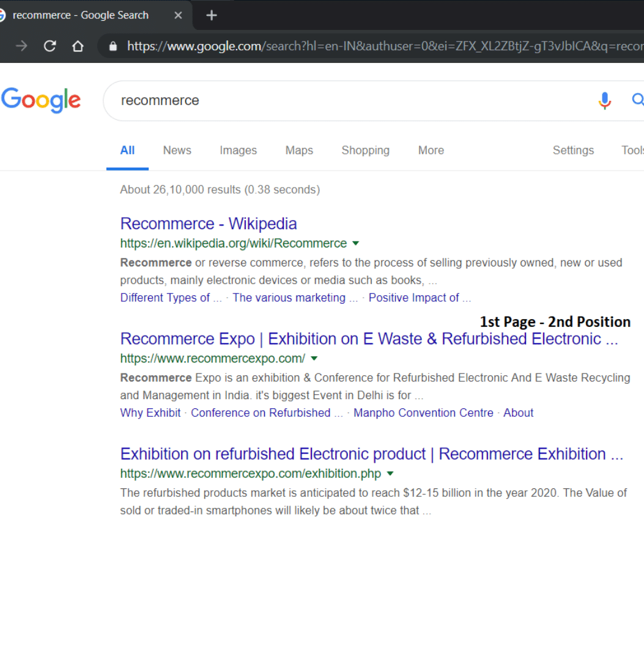Open Conference on Refurbished sitelink
644x657 pixels.
click(x=267, y=413)
